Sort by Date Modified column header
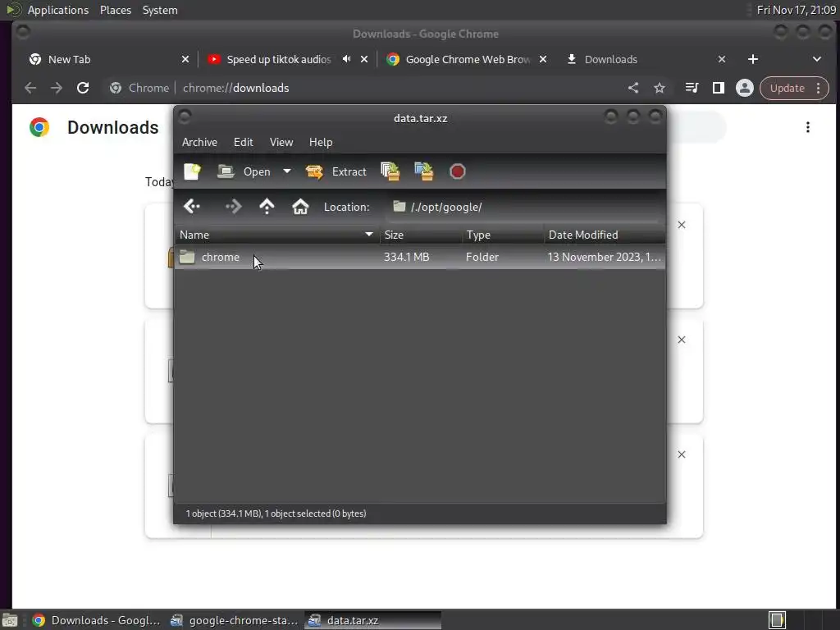Viewport: 840px width, 630px height. 605,235
